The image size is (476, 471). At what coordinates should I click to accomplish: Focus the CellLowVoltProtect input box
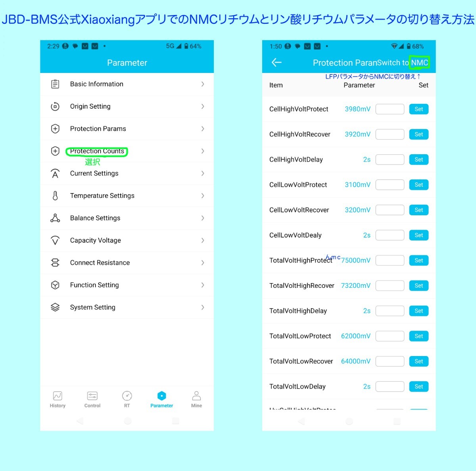pyautogui.click(x=390, y=185)
